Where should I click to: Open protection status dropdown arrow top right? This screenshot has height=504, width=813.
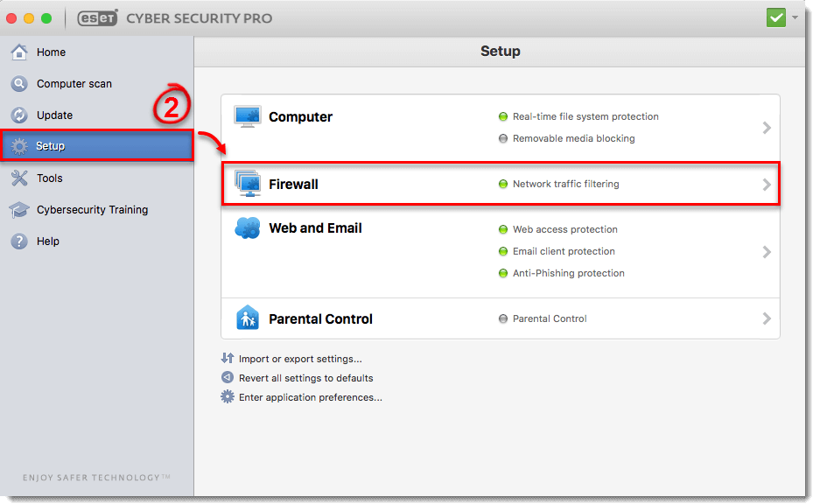pyautogui.click(x=795, y=17)
